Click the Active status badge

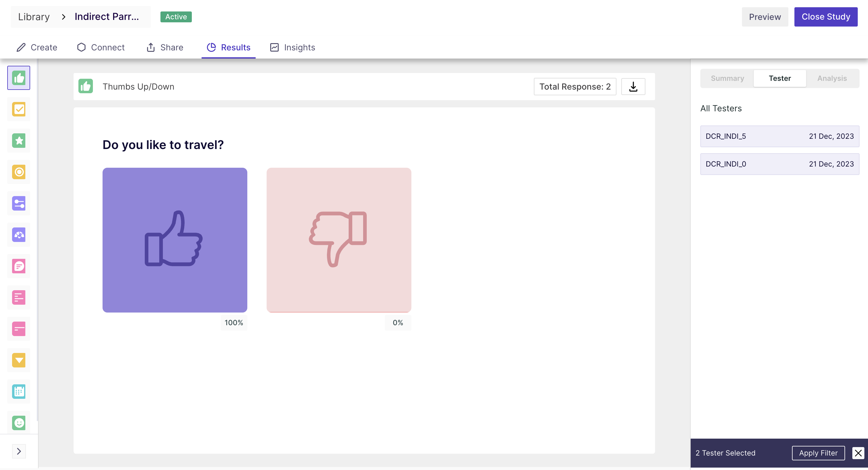[x=176, y=17]
